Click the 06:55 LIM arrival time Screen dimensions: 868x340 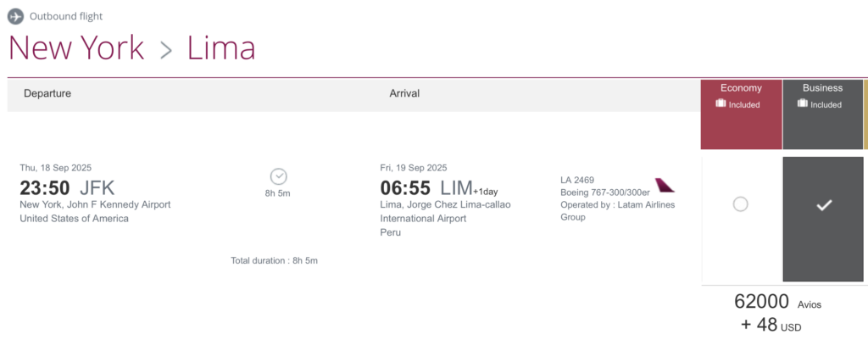pos(426,188)
